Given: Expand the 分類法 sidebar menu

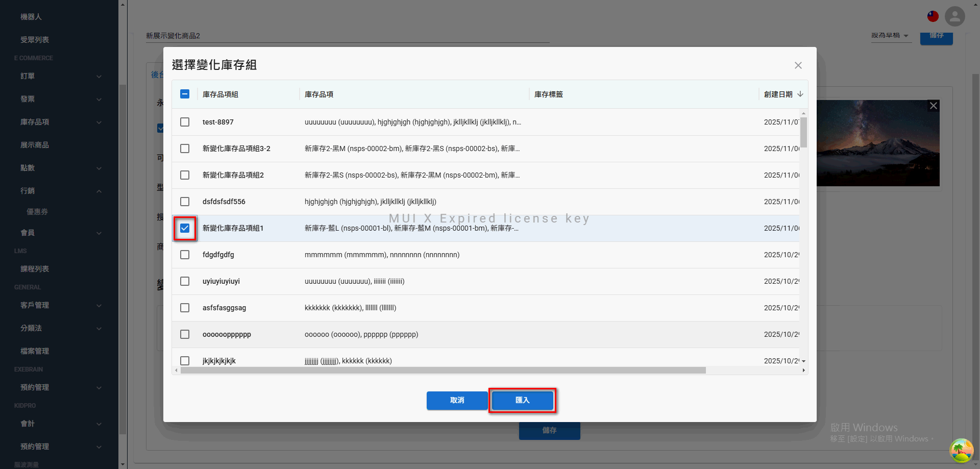Looking at the screenshot, I should click(59, 328).
